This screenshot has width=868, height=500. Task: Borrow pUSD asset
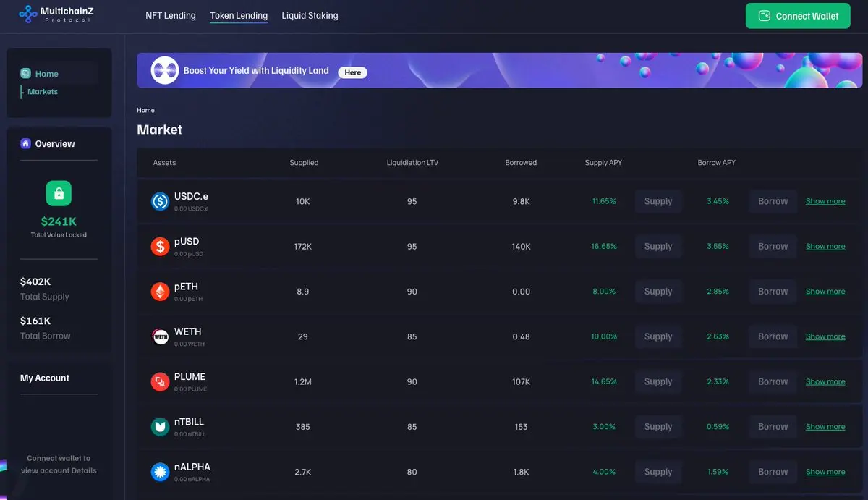pyautogui.click(x=773, y=246)
